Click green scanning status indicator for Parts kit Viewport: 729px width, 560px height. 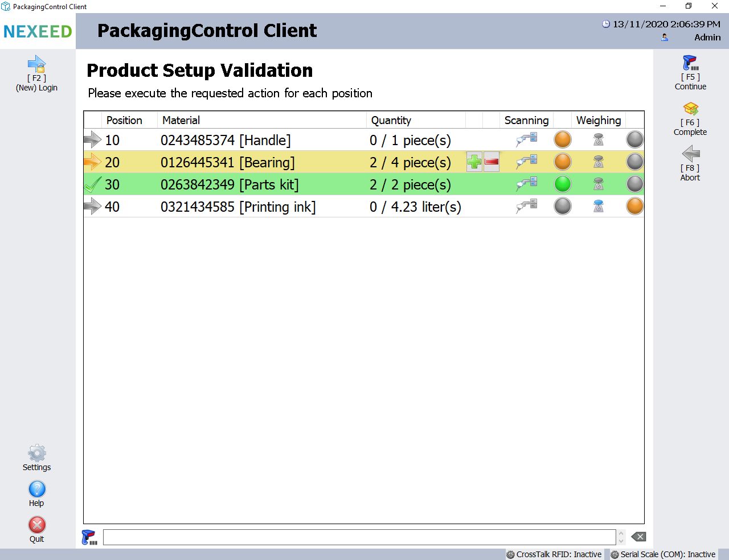point(563,184)
